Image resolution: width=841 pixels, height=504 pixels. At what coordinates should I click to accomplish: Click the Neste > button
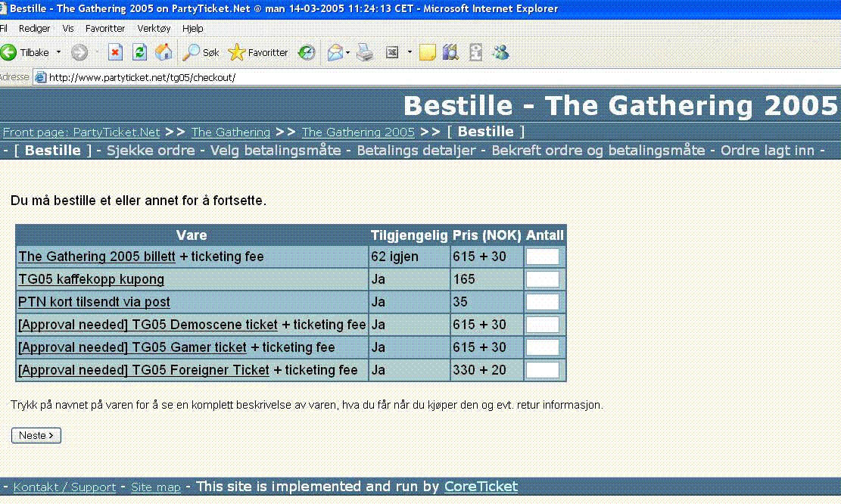coord(36,435)
